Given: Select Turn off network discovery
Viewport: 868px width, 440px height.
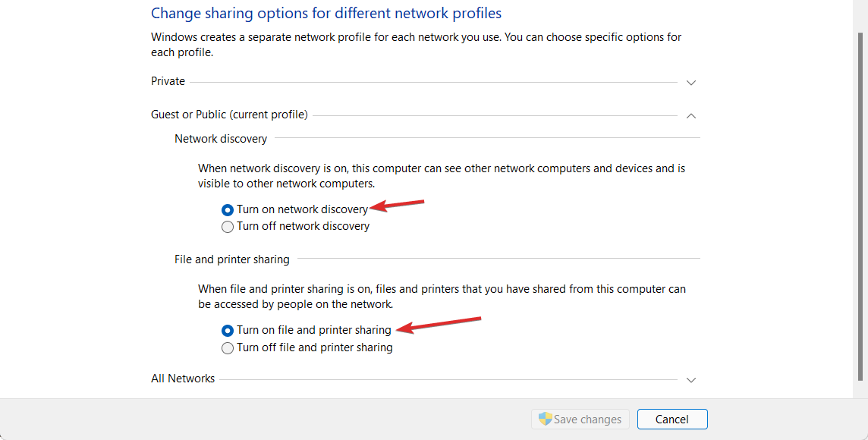Looking at the screenshot, I should pyautogui.click(x=228, y=226).
